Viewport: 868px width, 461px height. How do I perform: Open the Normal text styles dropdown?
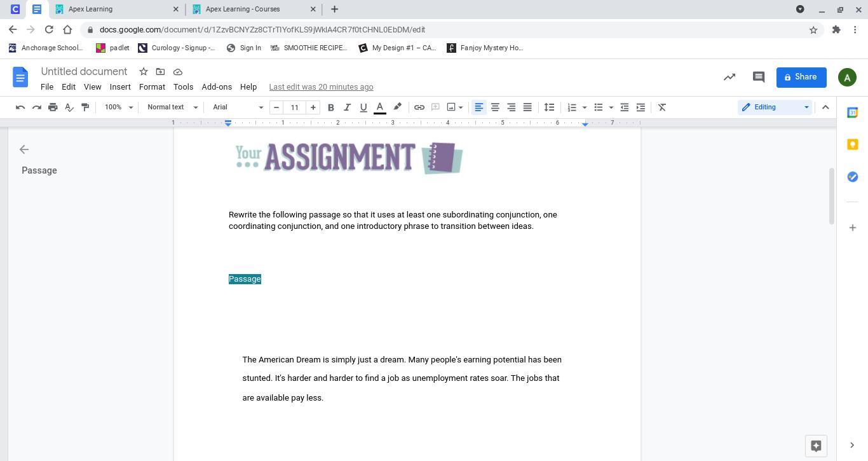(172, 107)
